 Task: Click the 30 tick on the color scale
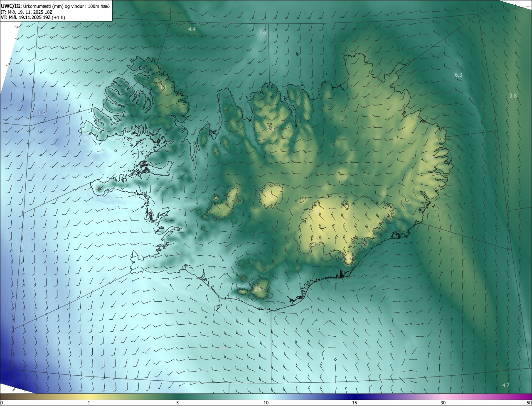coord(443,403)
